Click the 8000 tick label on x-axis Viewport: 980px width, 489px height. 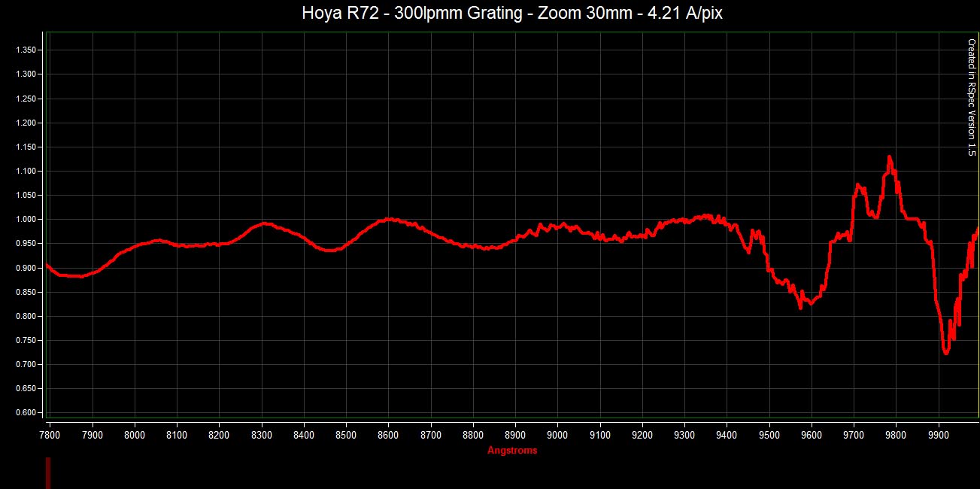[x=135, y=435]
